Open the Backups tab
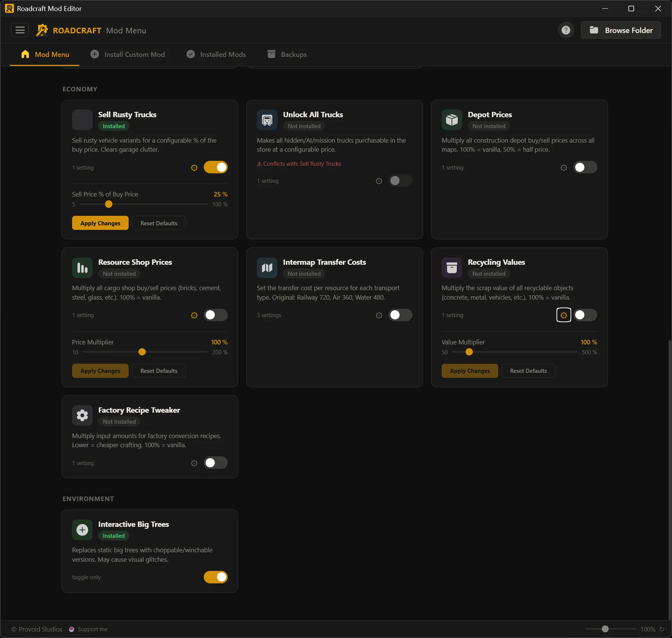Image resolution: width=672 pixels, height=638 pixels. (287, 55)
